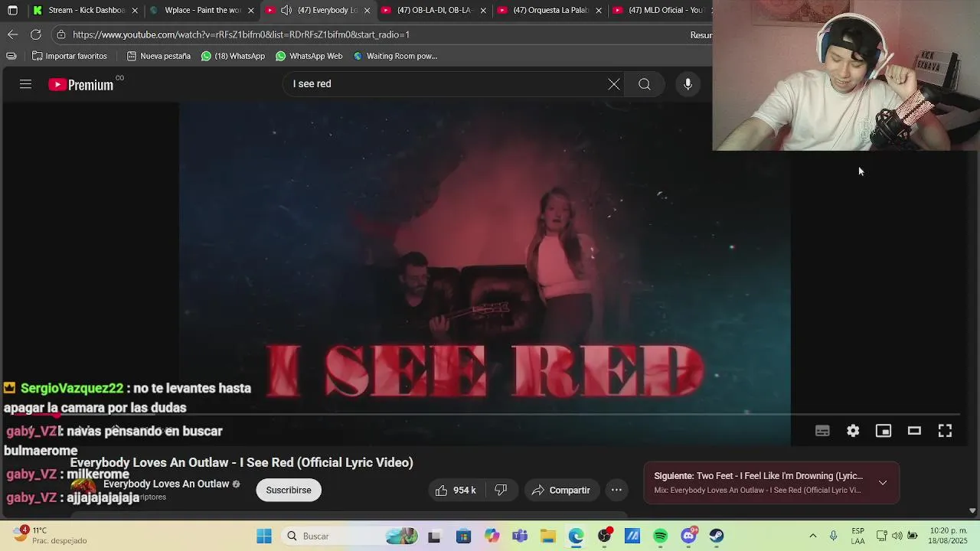The width and height of the screenshot is (980, 551).
Task: Go back using the browser back arrow
Action: [12, 34]
